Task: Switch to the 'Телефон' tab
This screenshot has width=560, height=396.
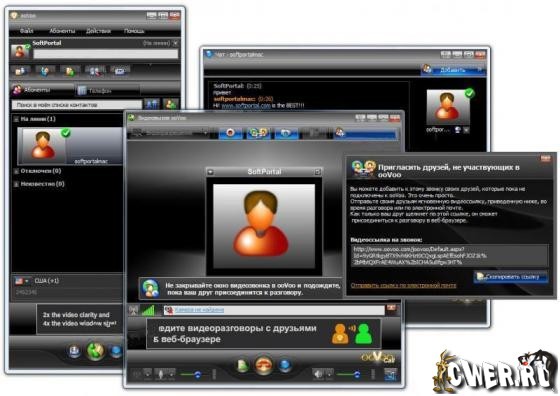Action: pos(96,91)
